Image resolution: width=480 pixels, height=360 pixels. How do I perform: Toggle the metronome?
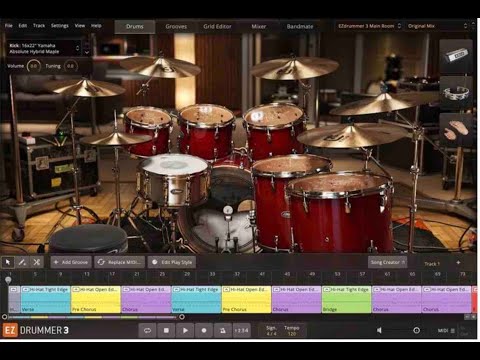(x=223, y=330)
